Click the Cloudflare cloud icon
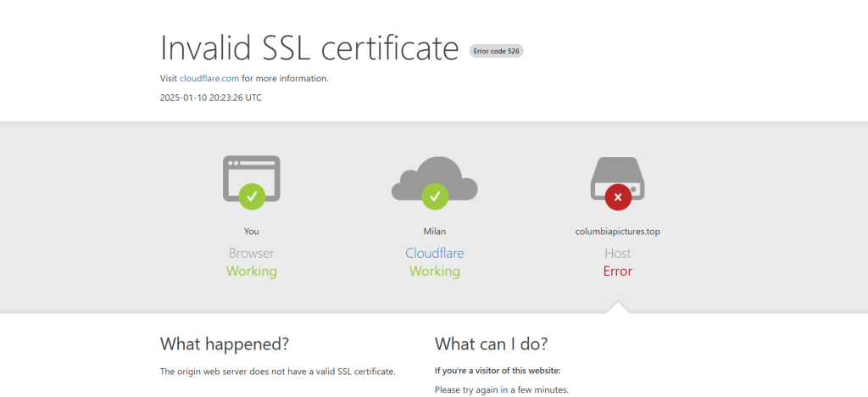 point(435,178)
